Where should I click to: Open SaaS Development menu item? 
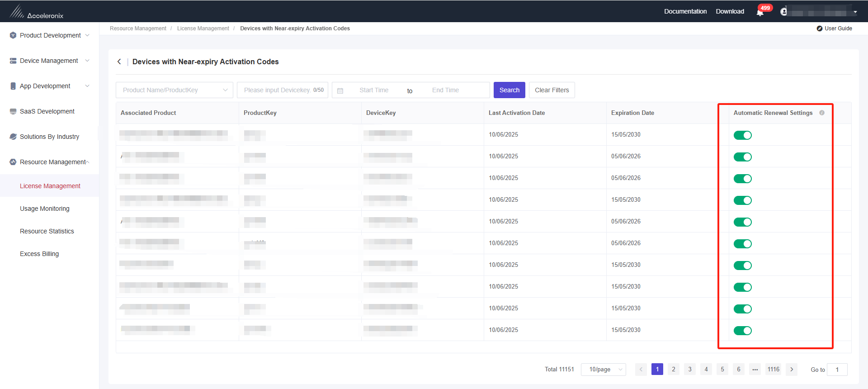pyautogui.click(x=47, y=111)
